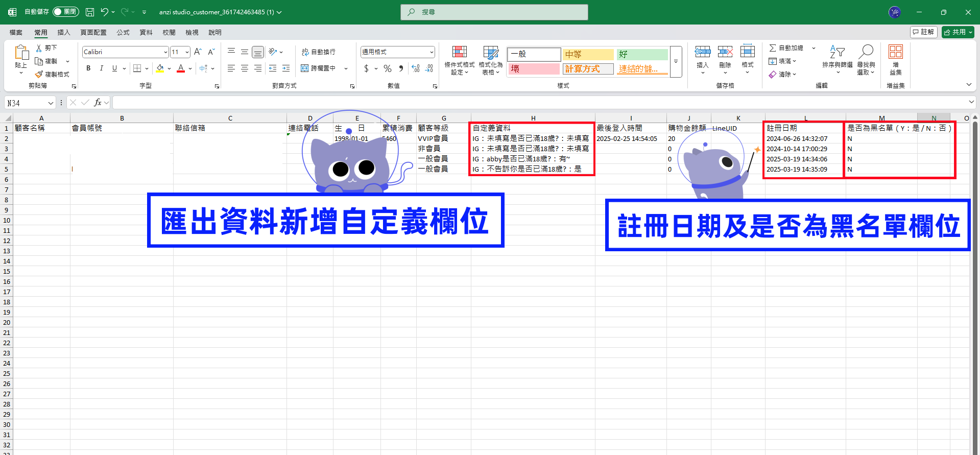Toggle Italic formatting
980x455 pixels.
coord(101,68)
